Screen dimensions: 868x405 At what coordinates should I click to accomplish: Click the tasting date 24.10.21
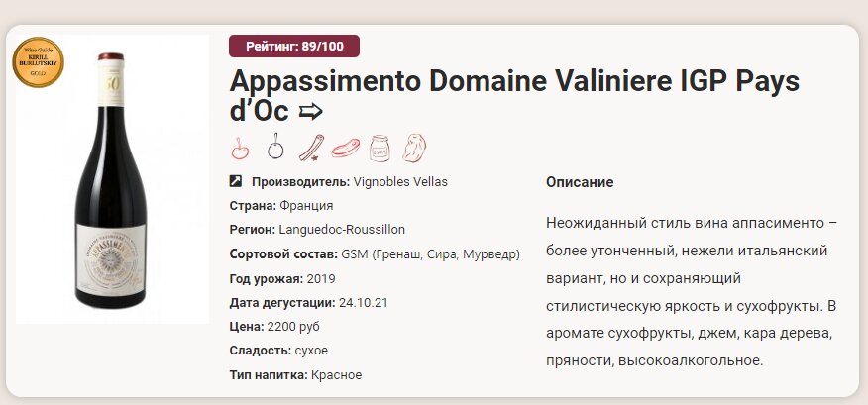point(364,303)
